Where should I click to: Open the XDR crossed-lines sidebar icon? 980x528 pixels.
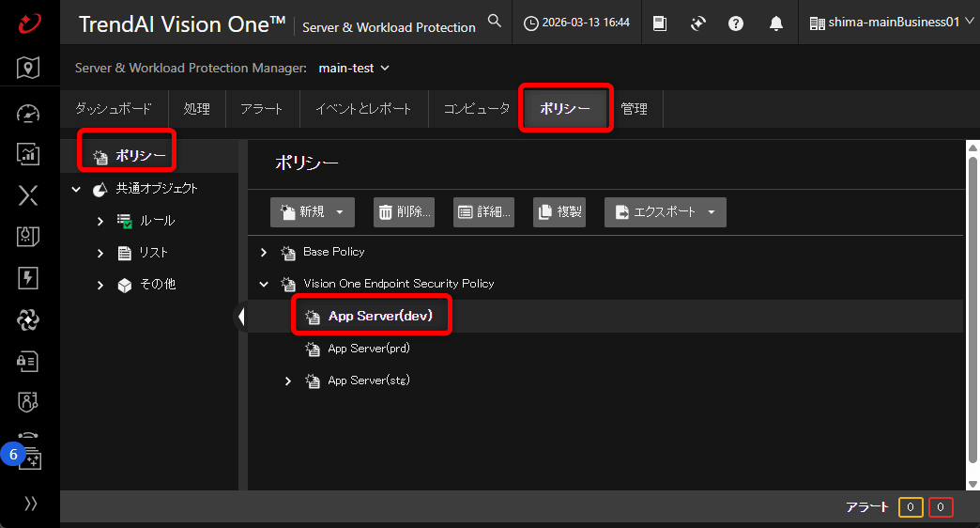coord(29,195)
